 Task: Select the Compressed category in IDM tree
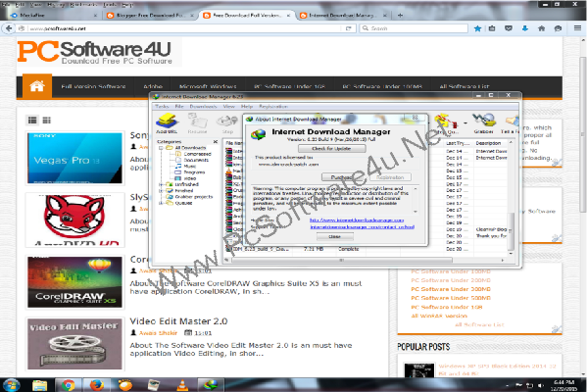tap(197, 154)
